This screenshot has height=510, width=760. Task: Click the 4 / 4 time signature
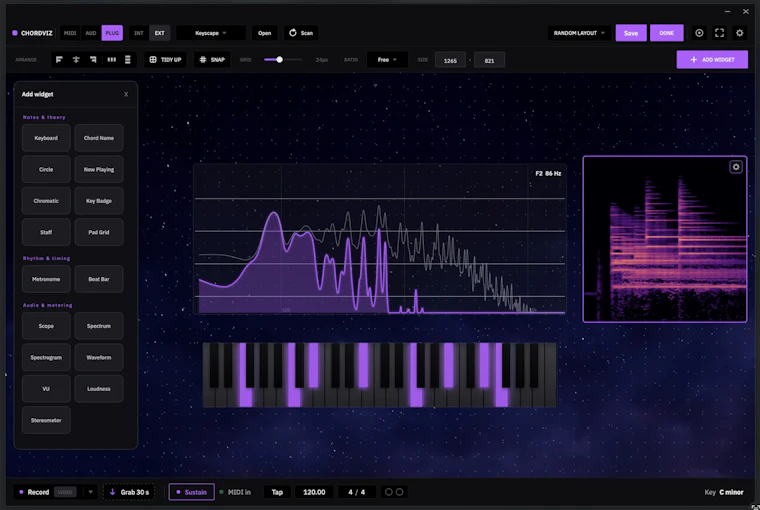pyautogui.click(x=357, y=492)
